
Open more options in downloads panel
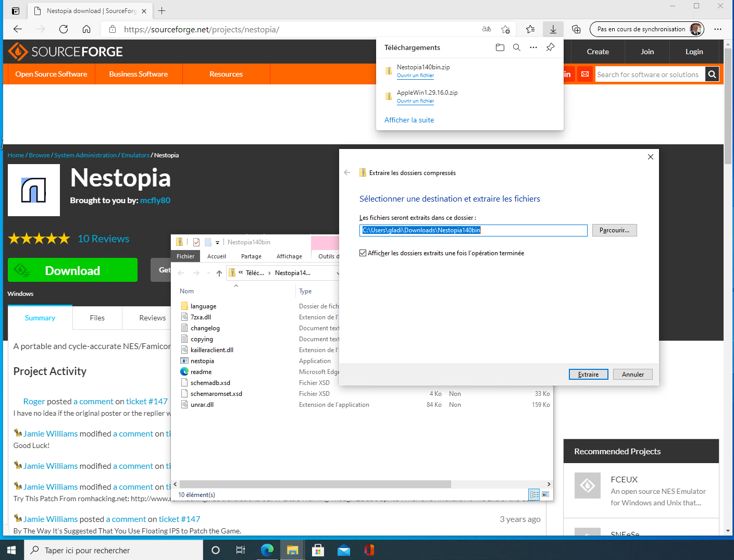click(x=533, y=47)
